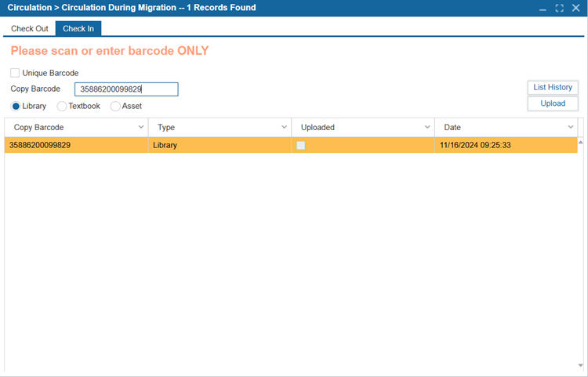Select the record row with barcode 35886200099829
Viewport: 588px width, 377px height.
pyautogui.click(x=291, y=145)
